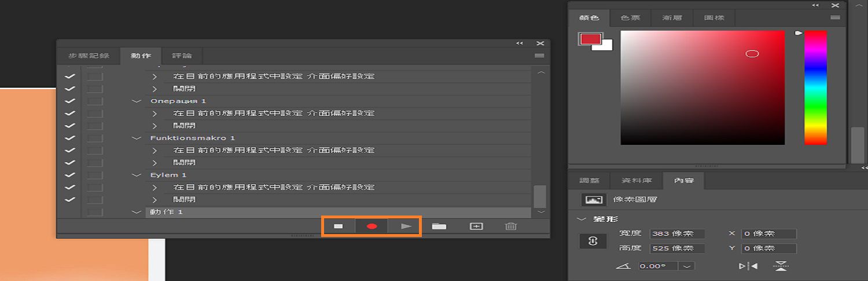Select the 動作 1 action row
The width and height of the screenshot is (868, 281).
pos(337,212)
